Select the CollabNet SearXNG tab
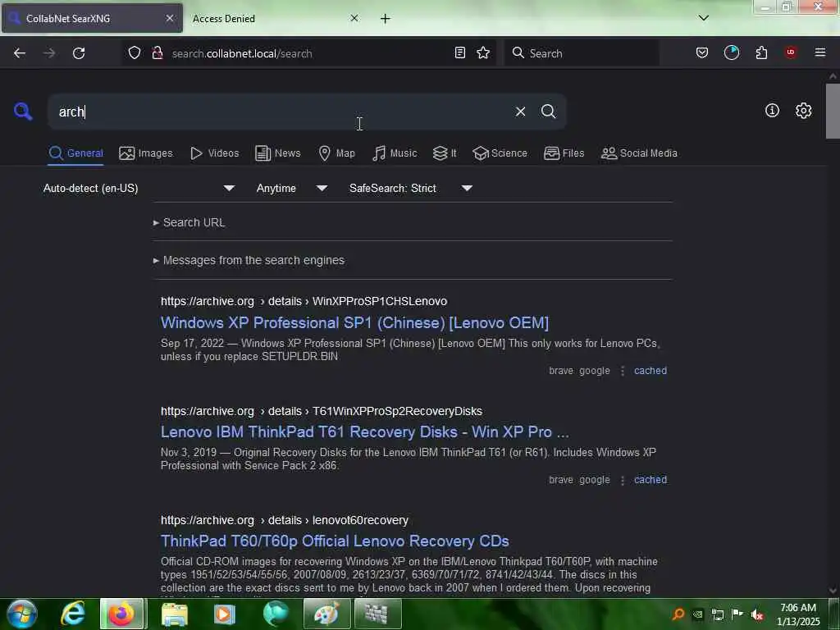Image resolution: width=840 pixels, height=630 pixels. pyautogui.click(x=92, y=19)
